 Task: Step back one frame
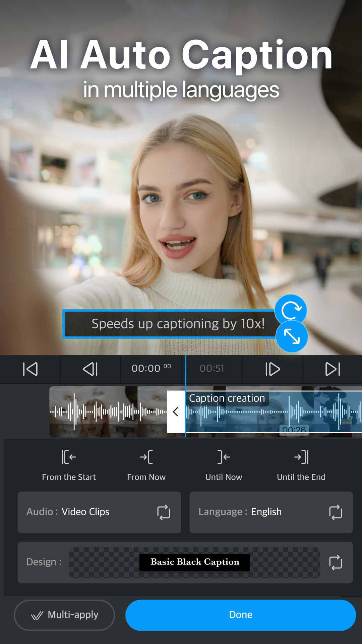(90, 369)
